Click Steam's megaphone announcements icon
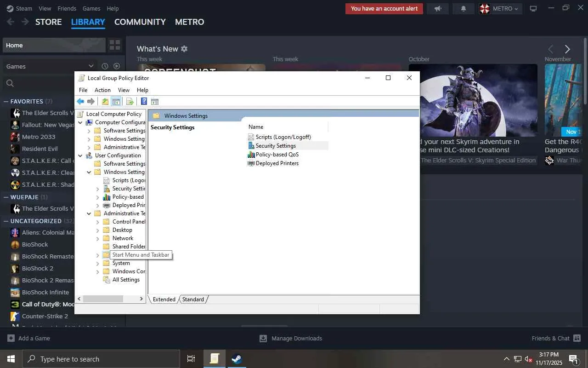 (x=438, y=9)
